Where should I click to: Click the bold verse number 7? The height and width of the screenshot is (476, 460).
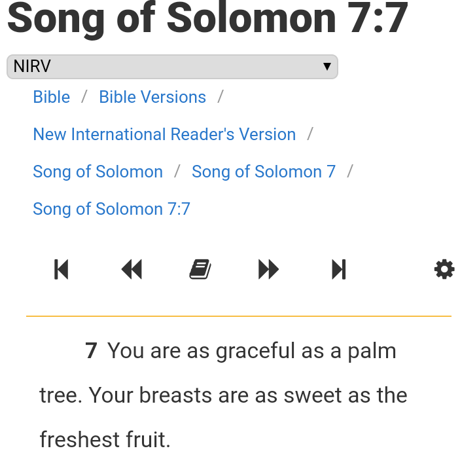pyautogui.click(x=91, y=351)
